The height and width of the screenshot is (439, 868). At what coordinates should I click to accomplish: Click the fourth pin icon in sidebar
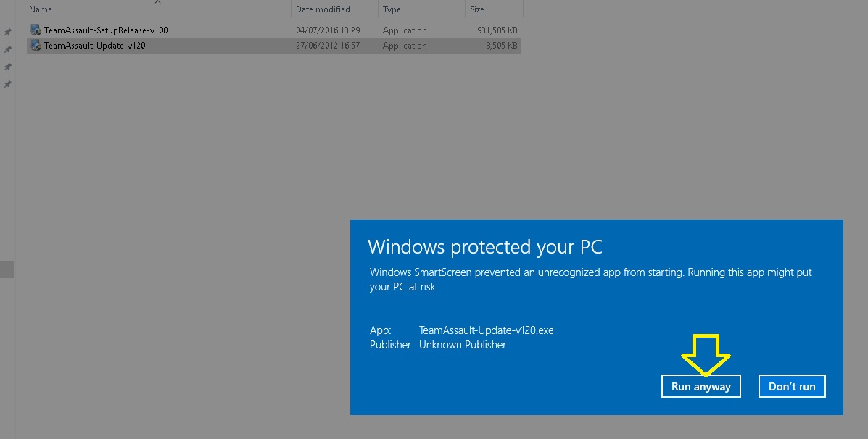click(x=8, y=84)
